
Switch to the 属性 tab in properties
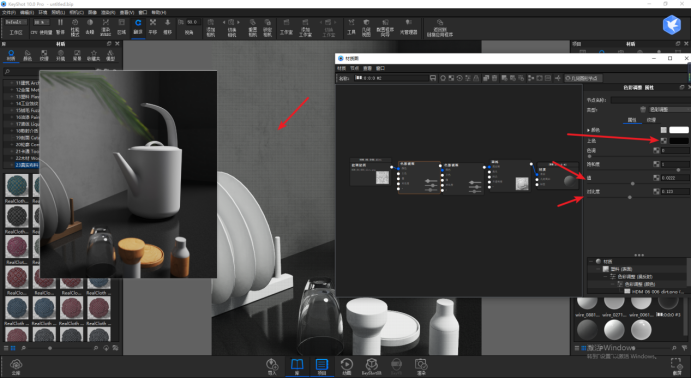coord(632,120)
